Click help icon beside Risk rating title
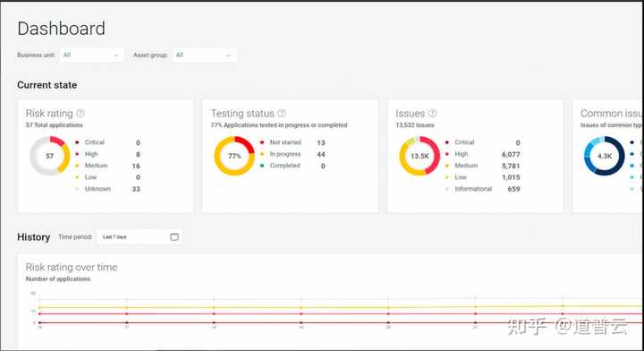This screenshot has height=351, width=644. click(80, 113)
